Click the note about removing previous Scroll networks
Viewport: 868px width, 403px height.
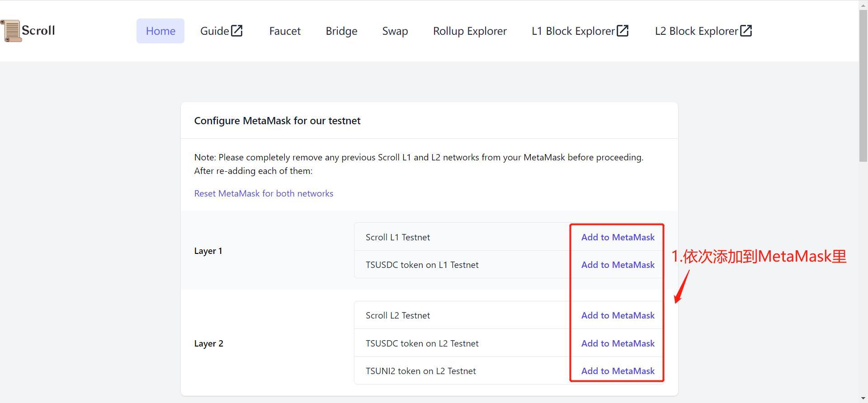(419, 164)
